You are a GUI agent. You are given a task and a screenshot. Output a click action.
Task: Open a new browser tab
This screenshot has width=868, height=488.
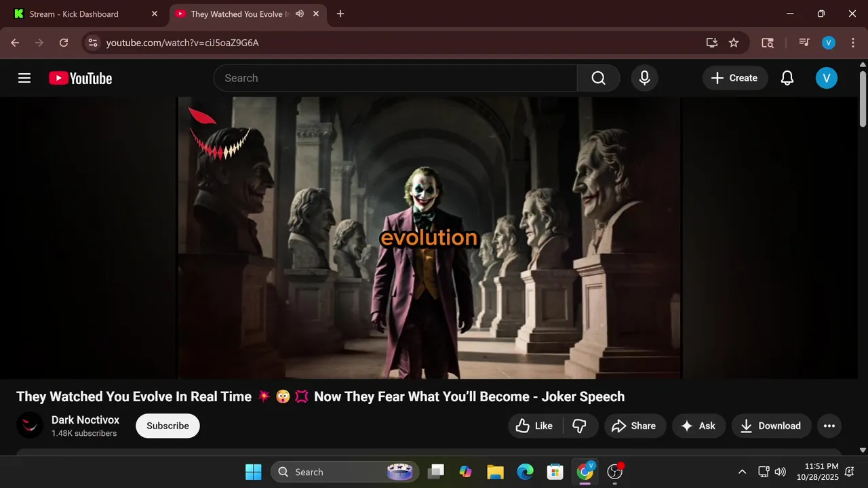point(340,14)
